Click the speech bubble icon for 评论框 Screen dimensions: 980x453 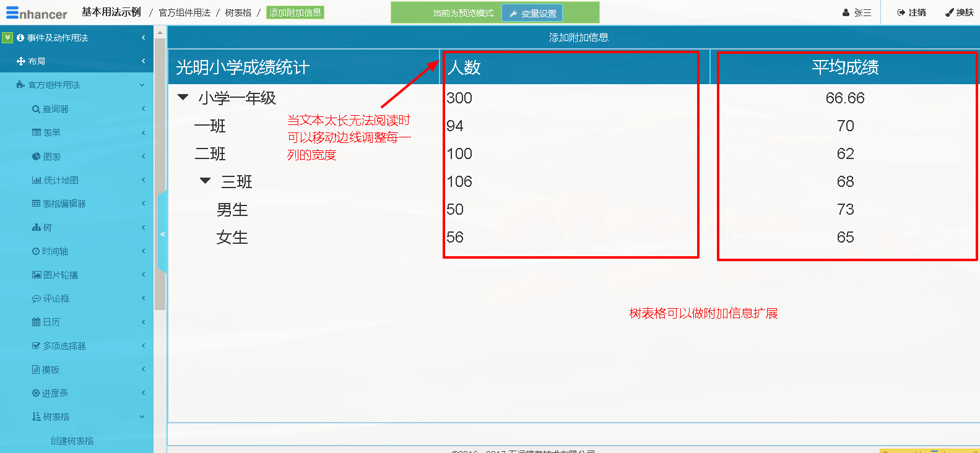pos(36,298)
